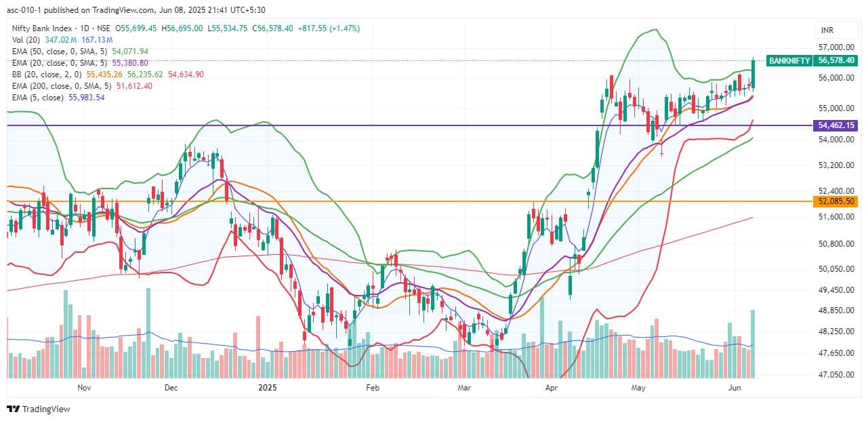Click the 49,450.00 price axis label
This screenshot has height=421, width=868.
(x=835, y=289)
